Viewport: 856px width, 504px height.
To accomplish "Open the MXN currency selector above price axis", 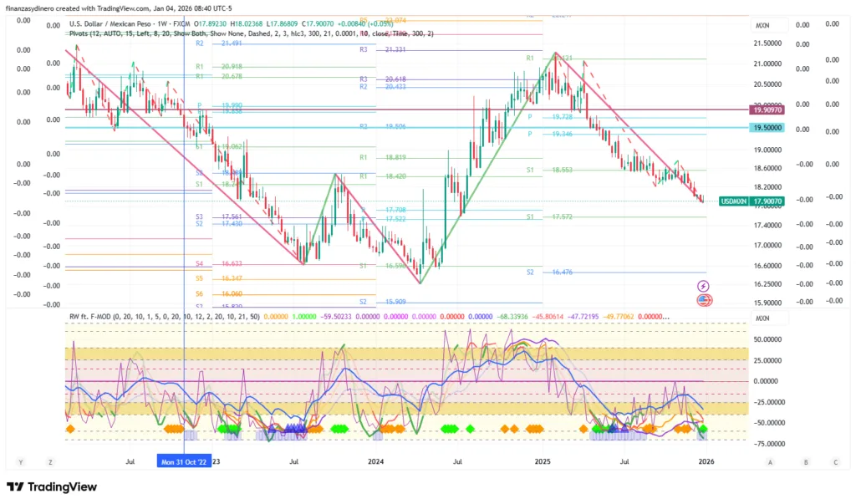I will [762, 26].
